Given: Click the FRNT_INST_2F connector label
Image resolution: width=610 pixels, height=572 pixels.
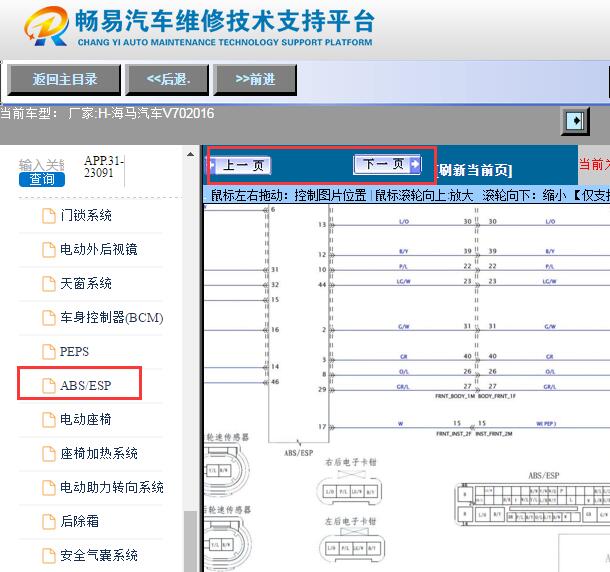Looking at the screenshot, I should [x=454, y=433].
